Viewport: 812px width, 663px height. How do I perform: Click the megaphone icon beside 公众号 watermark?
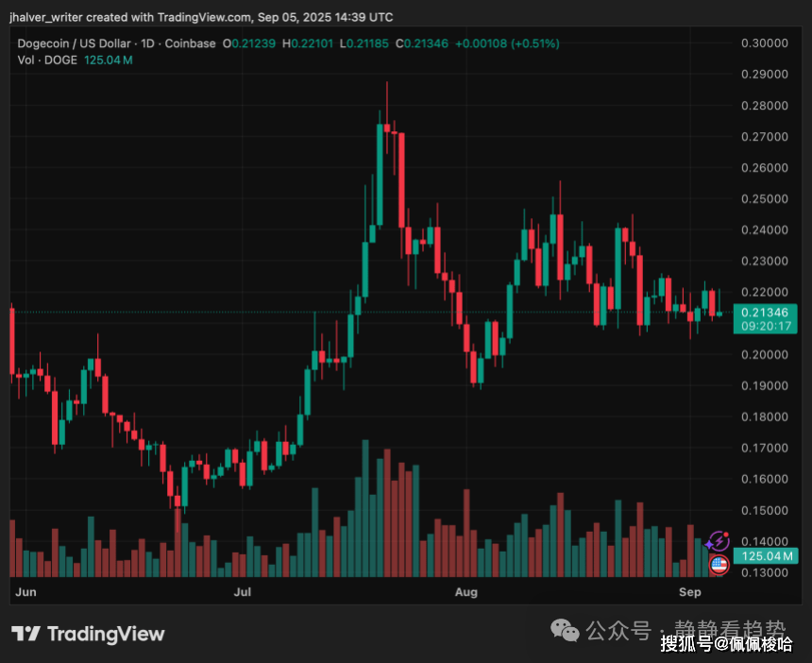pyautogui.click(x=564, y=630)
